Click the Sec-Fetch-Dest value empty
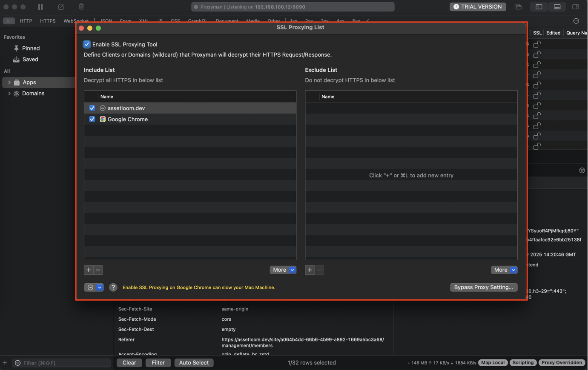 (229, 330)
